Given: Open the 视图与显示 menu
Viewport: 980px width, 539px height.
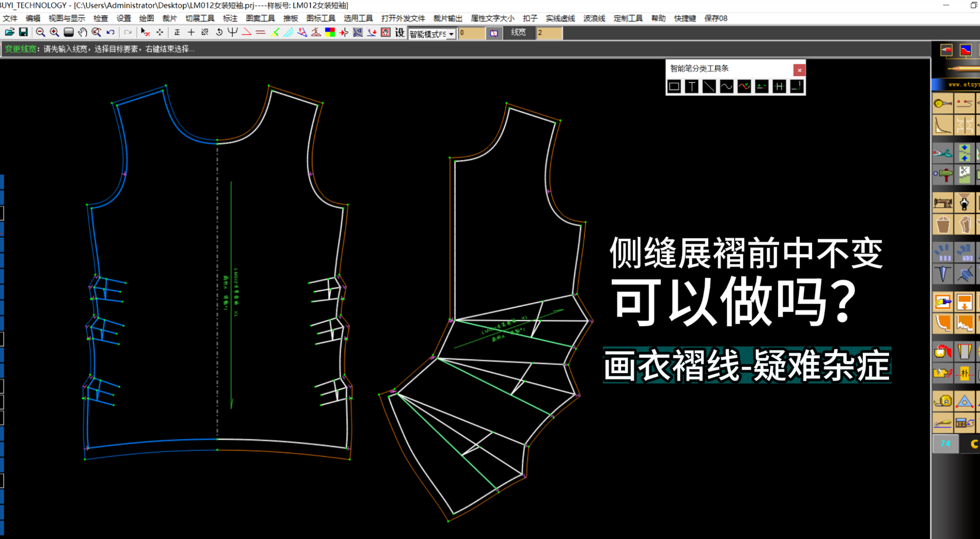Looking at the screenshot, I should pyautogui.click(x=67, y=18).
